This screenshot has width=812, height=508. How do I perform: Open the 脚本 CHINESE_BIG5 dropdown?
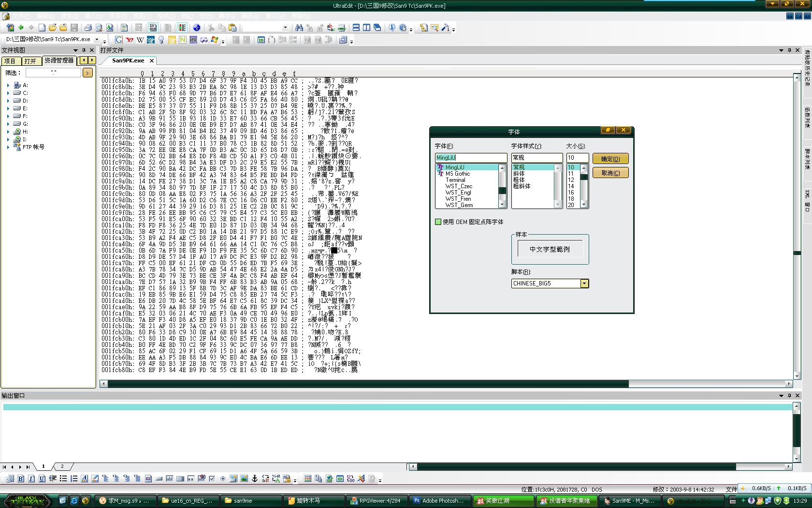pos(584,284)
